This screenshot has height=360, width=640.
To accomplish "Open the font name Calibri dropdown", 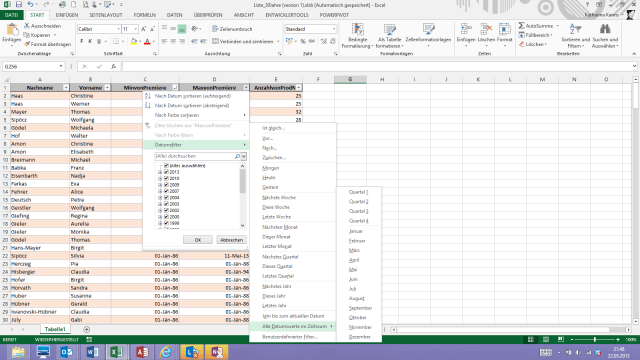I will (118, 29).
